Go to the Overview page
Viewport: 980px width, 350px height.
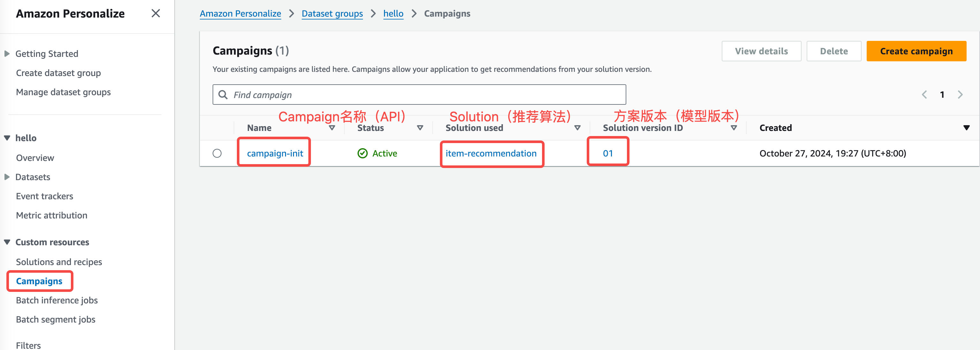pos(35,158)
